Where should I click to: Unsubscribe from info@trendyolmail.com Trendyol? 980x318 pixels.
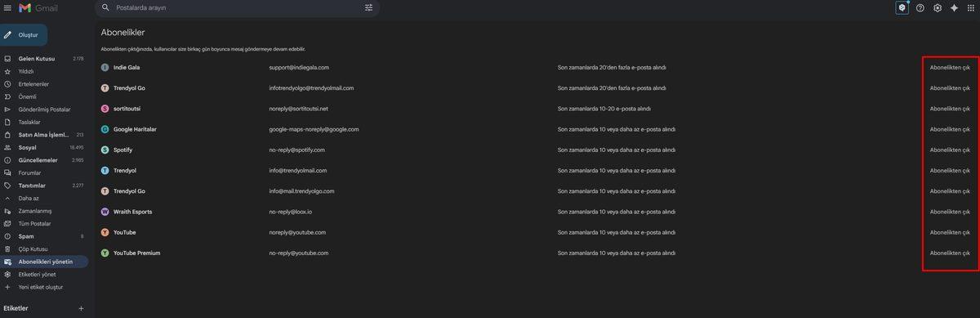click(x=950, y=170)
